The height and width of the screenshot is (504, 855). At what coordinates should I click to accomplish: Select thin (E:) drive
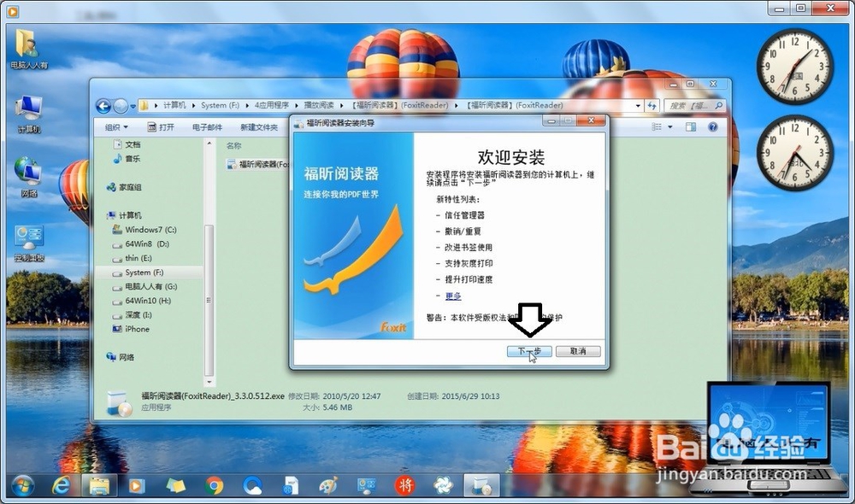click(132, 258)
